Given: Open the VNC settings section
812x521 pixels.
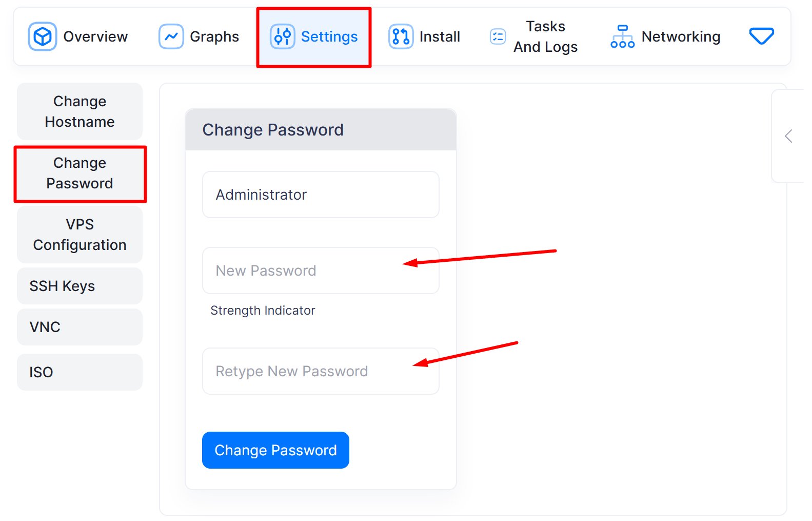Looking at the screenshot, I should [x=80, y=327].
